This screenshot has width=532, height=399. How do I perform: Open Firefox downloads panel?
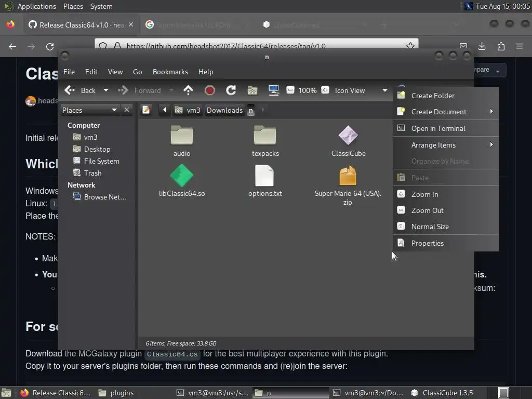point(482,46)
